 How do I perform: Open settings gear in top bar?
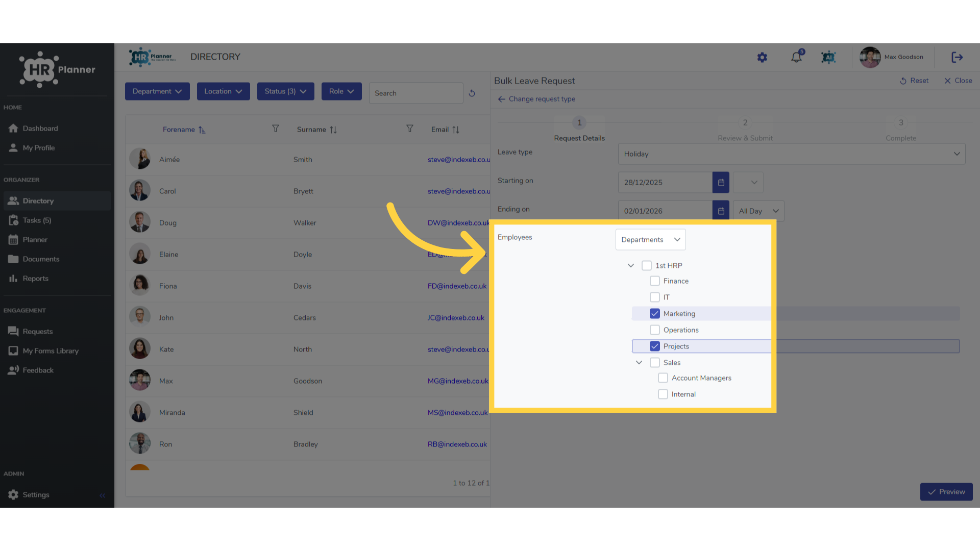(762, 57)
